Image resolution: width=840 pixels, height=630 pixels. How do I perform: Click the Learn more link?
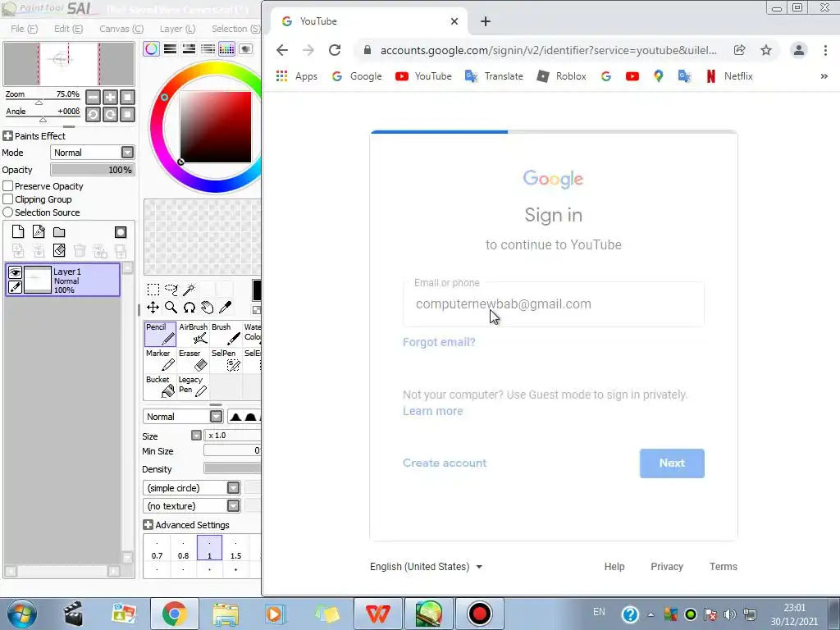click(433, 411)
